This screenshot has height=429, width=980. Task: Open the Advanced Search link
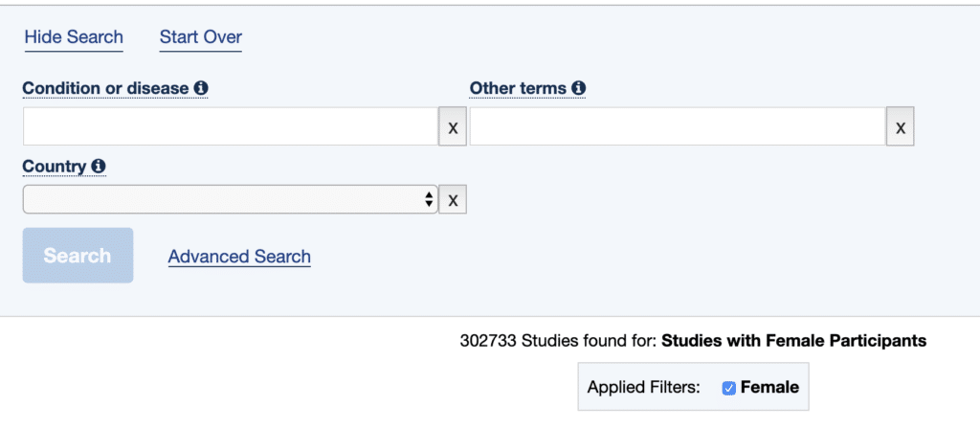coord(239,257)
